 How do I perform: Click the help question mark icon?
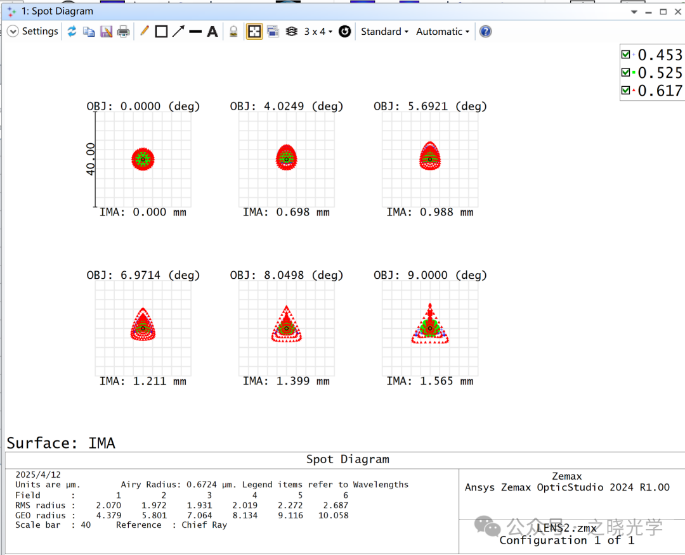coord(485,32)
